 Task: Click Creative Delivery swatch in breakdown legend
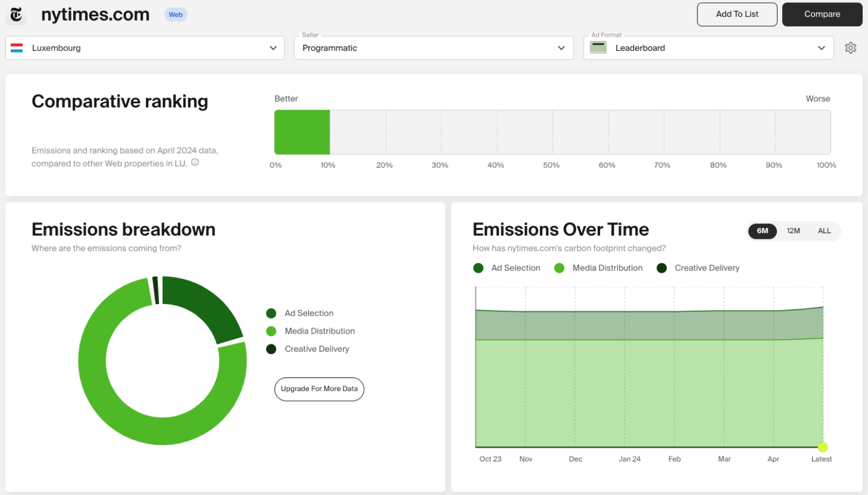271,349
